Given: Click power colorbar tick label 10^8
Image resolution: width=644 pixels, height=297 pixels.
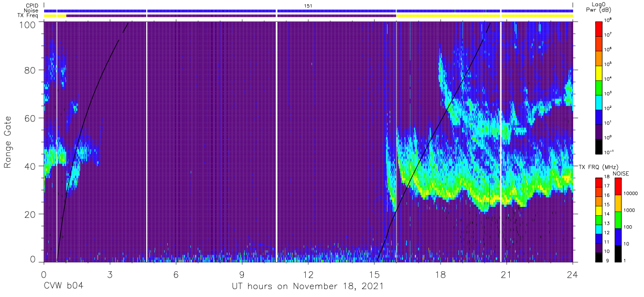Looking at the screenshot, I should coord(609,19).
